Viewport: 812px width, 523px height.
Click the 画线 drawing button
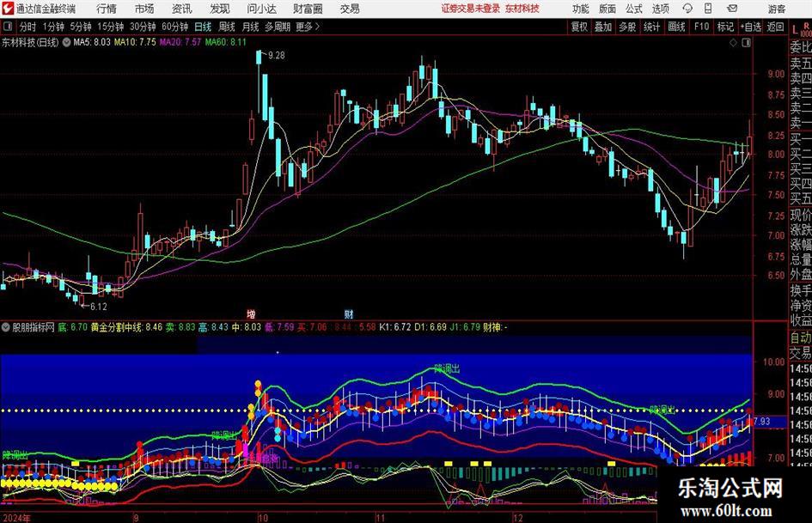[676, 27]
